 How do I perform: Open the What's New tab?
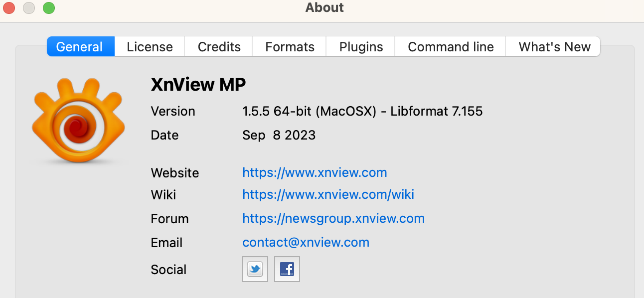[554, 47]
